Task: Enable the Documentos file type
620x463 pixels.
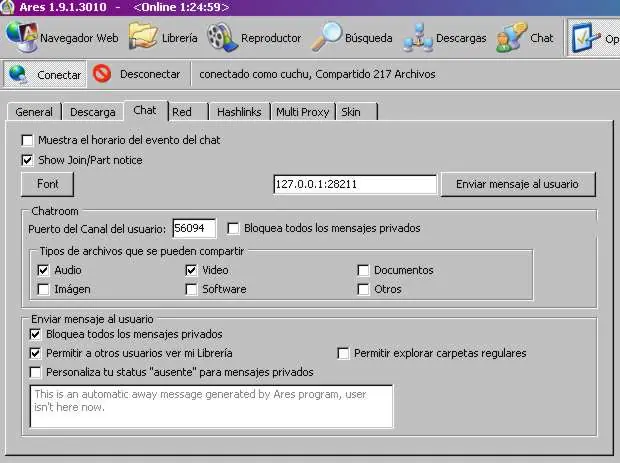Action: point(363,270)
